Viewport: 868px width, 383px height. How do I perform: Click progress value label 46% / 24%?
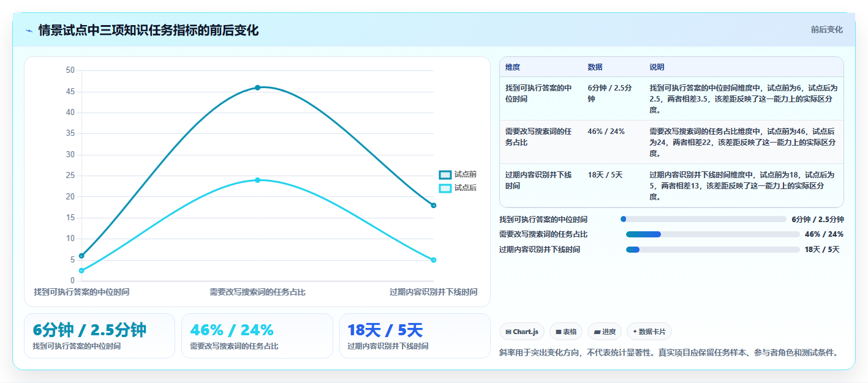point(824,234)
